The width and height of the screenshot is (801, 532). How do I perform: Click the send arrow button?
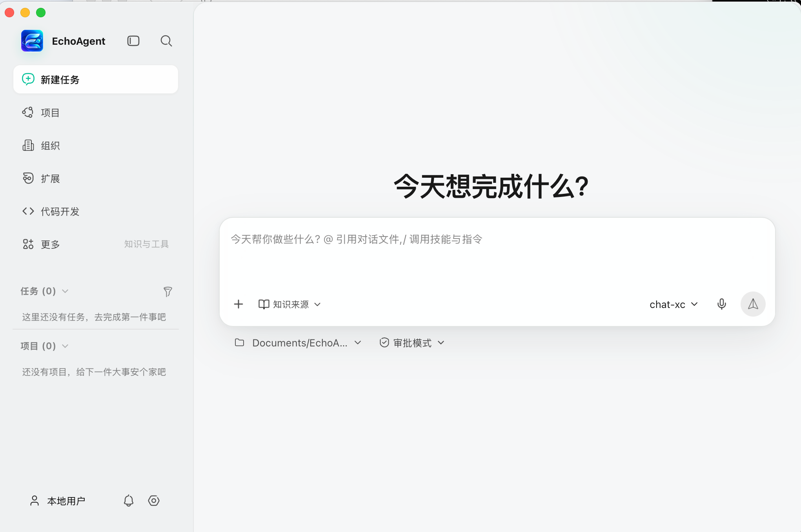753,304
